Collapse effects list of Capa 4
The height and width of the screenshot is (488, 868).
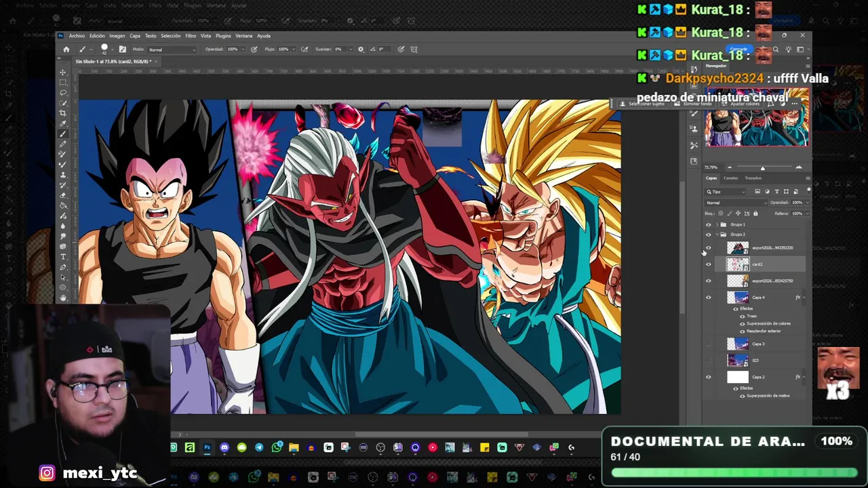click(804, 298)
